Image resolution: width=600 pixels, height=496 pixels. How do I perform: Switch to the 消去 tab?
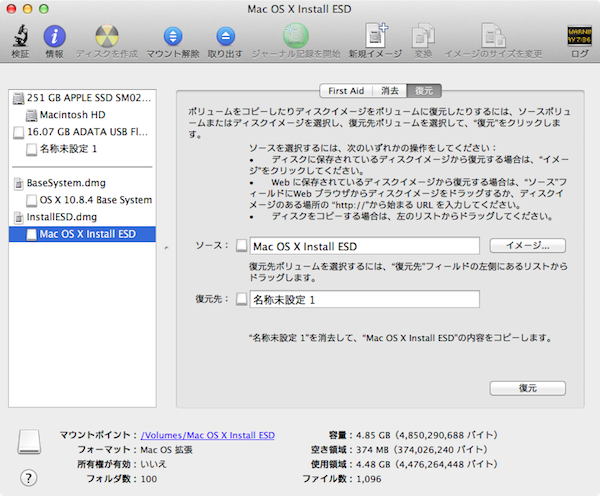390,91
